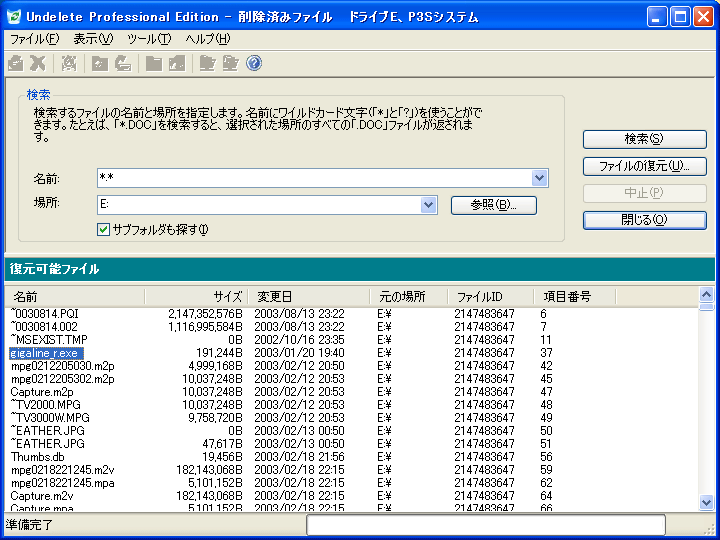Sort by the 変更日 column header
Image resolution: width=720 pixels, height=540 pixels.
[309, 297]
